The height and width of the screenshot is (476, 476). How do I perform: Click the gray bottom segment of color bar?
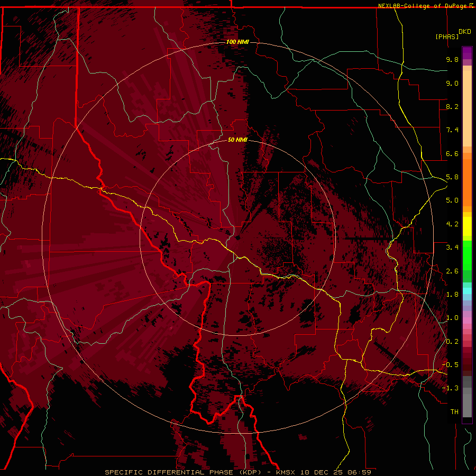point(467,404)
